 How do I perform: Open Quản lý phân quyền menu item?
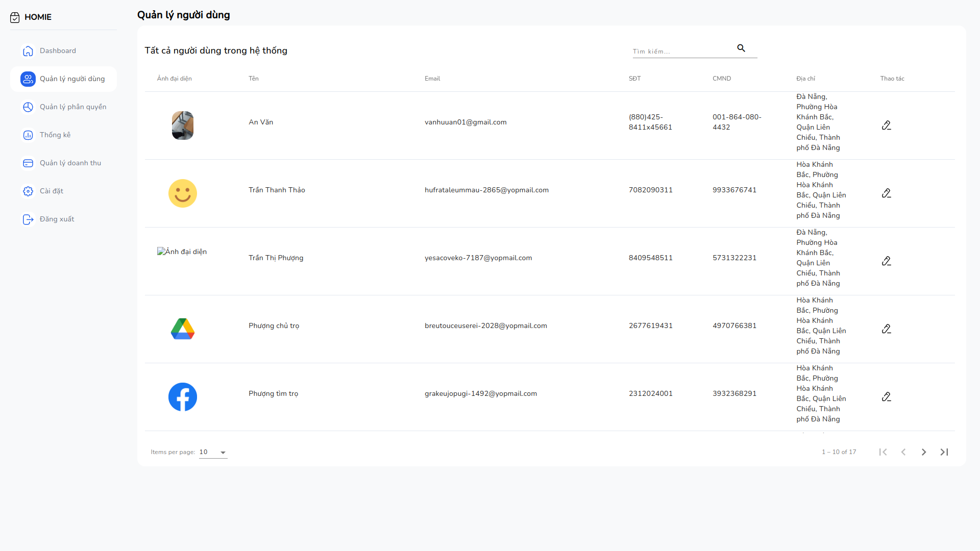point(73,107)
